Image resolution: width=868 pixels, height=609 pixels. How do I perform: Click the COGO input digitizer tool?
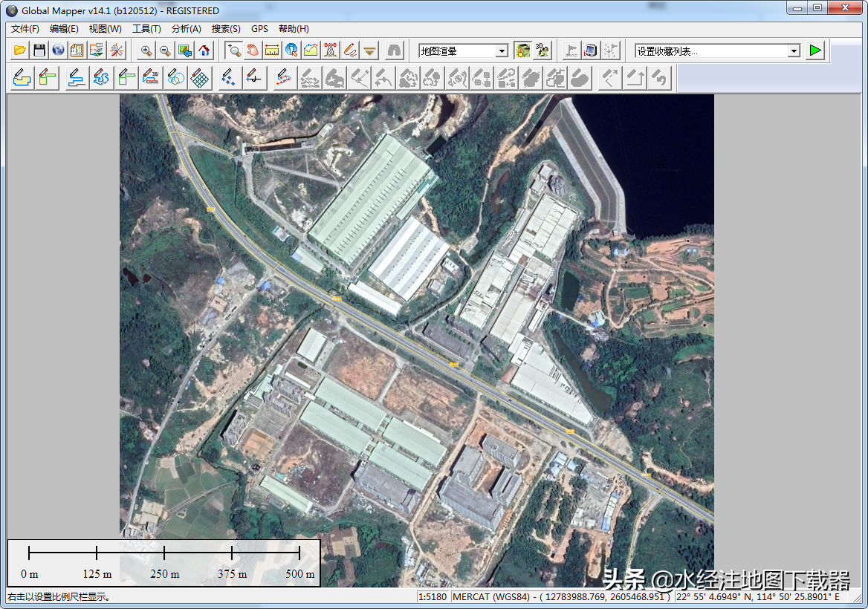pos(151,77)
